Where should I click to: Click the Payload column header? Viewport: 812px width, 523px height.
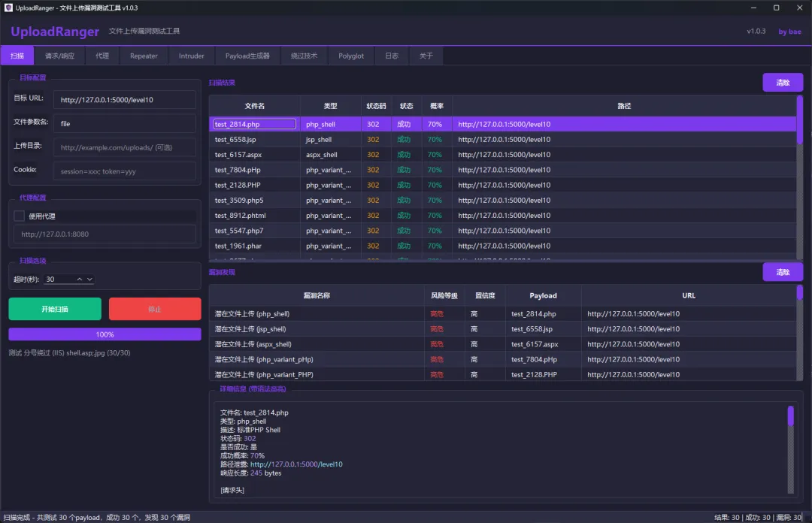(x=544, y=295)
